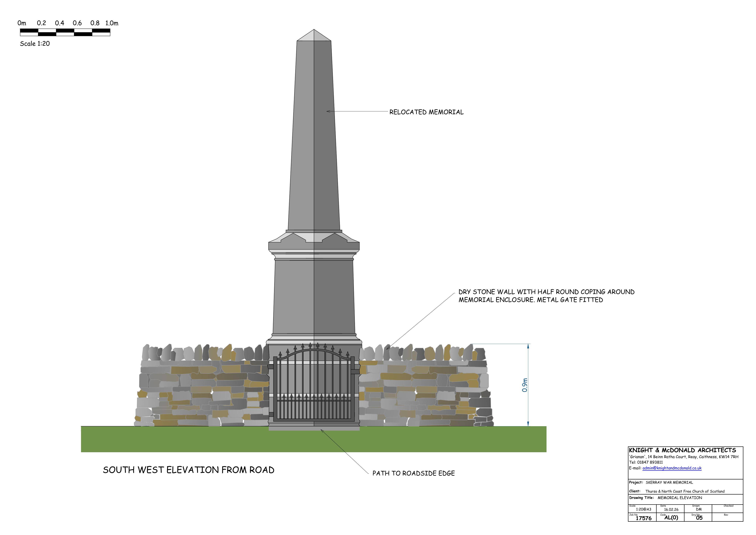Click the scale bar graphic
The height and width of the screenshot is (535, 756).
click(x=65, y=32)
